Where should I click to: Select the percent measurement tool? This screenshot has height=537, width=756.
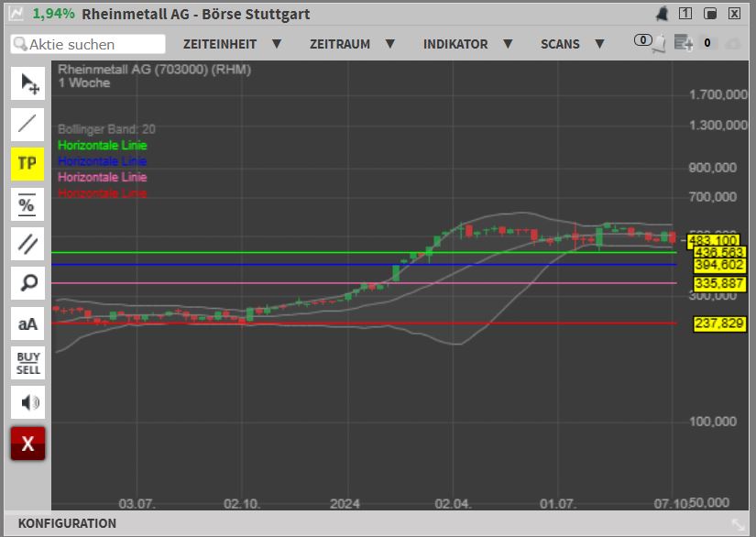[x=28, y=204]
